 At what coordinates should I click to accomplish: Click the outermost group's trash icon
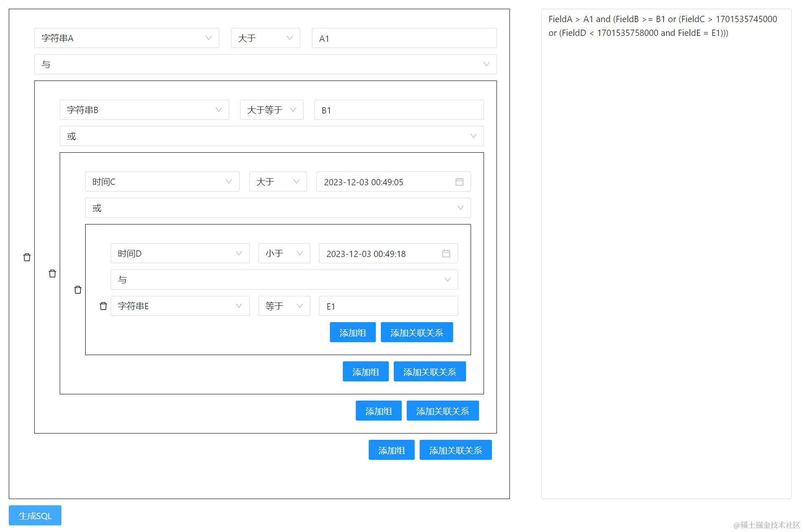(27, 257)
